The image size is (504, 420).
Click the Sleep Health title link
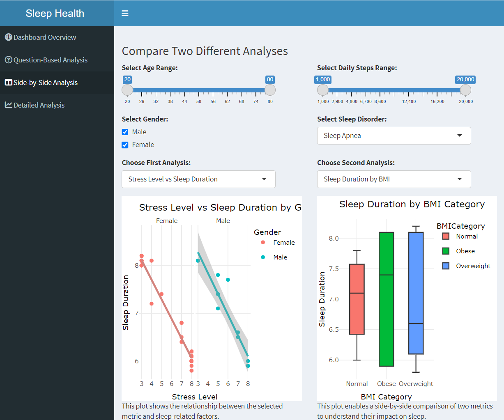click(55, 13)
